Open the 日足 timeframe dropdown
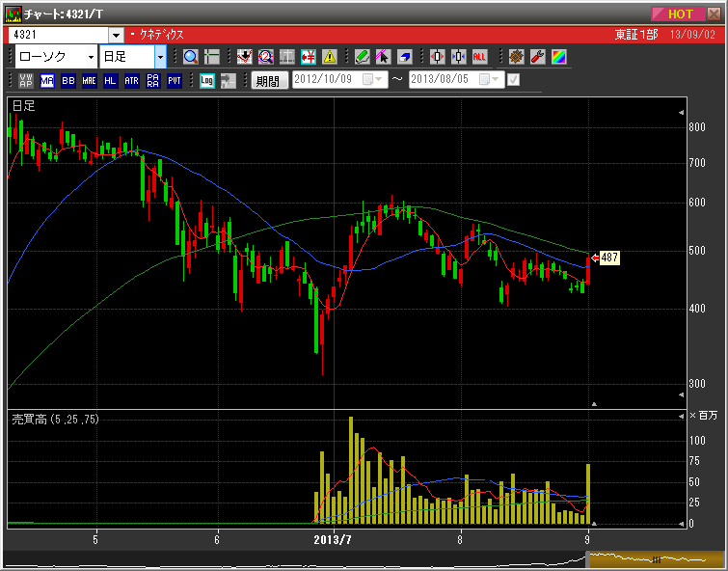Image resolution: width=728 pixels, height=571 pixels. point(160,57)
